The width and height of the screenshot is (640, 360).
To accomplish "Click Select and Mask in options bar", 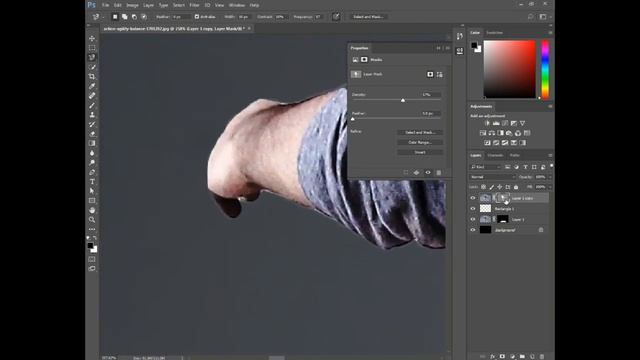I will (369, 17).
